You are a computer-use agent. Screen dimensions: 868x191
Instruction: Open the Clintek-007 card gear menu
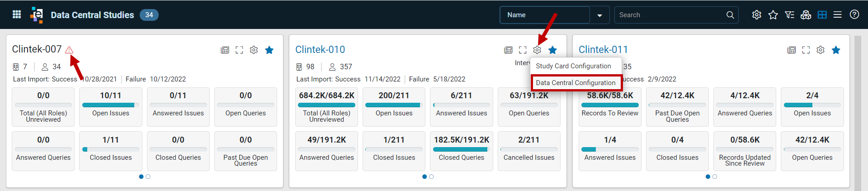(x=254, y=50)
